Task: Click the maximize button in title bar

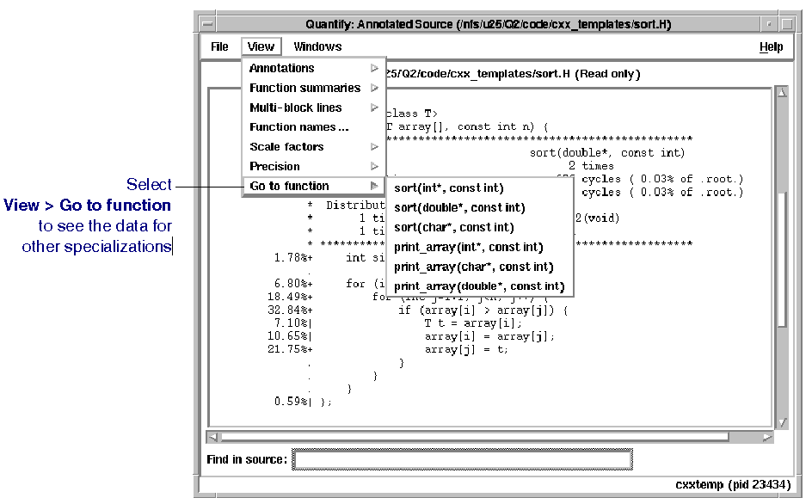Action: coord(787,24)
